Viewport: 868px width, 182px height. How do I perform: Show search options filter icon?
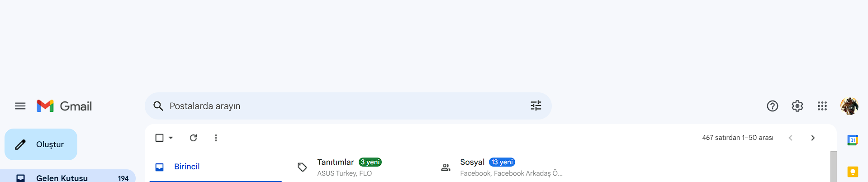point(536,106)
